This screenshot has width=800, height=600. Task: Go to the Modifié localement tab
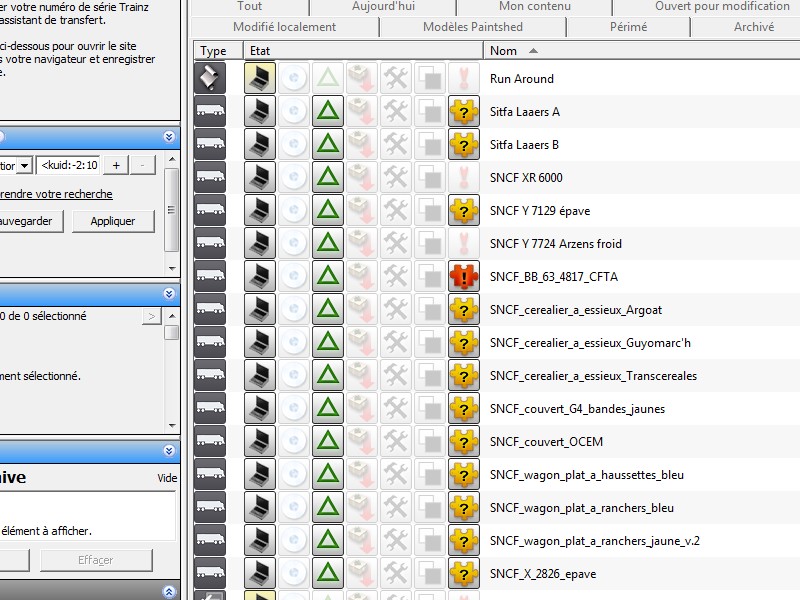coord(285,27)
